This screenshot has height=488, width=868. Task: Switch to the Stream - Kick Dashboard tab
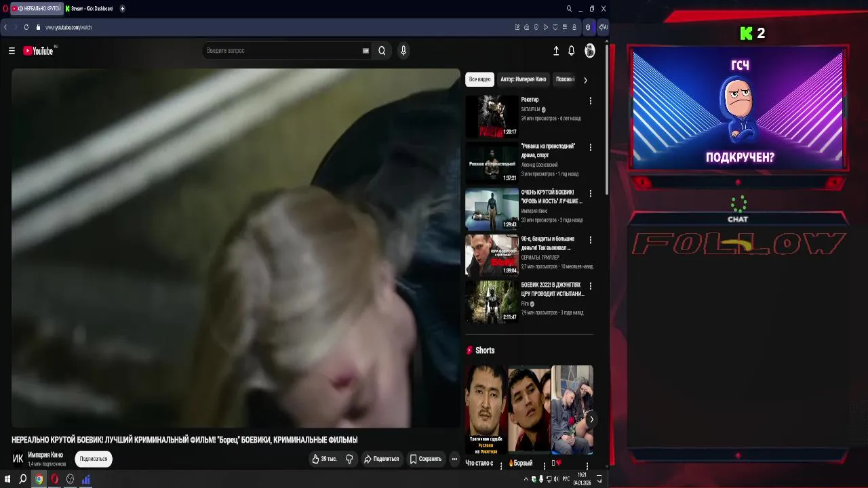click(x=90, y=9)
